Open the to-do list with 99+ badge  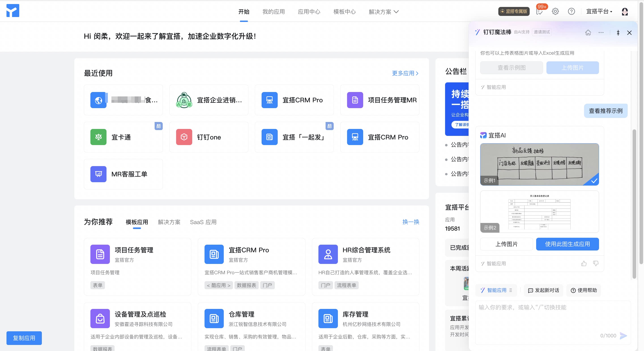click(x=540, y=11)
